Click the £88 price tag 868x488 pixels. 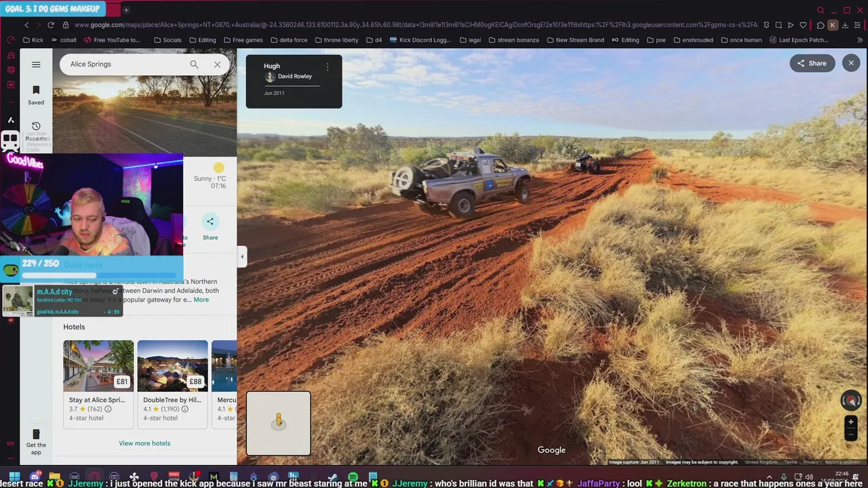[195, 382]
